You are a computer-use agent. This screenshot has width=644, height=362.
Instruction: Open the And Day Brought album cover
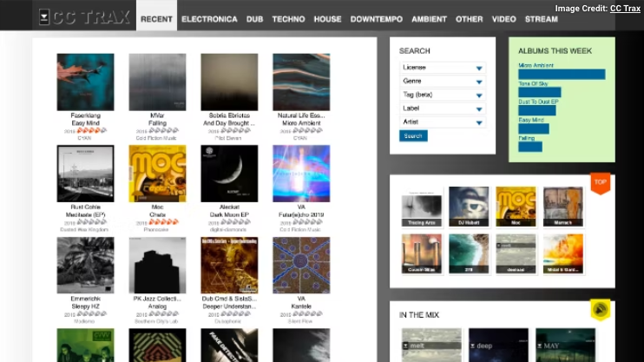tap(229, 82)
